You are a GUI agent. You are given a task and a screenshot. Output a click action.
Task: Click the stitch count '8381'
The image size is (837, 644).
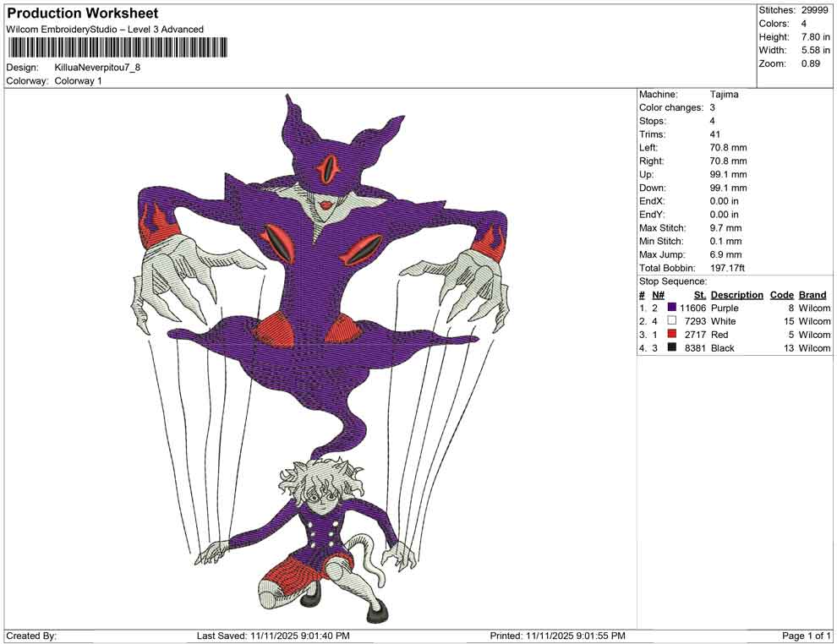coord(696,348)
